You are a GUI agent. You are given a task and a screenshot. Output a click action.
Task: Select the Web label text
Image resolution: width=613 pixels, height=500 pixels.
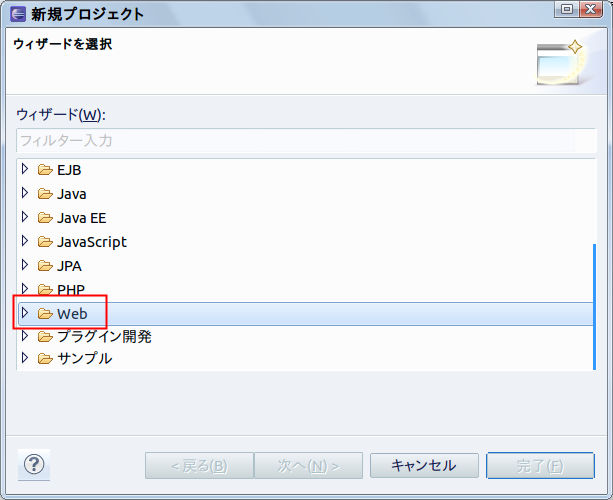(72, 314)
